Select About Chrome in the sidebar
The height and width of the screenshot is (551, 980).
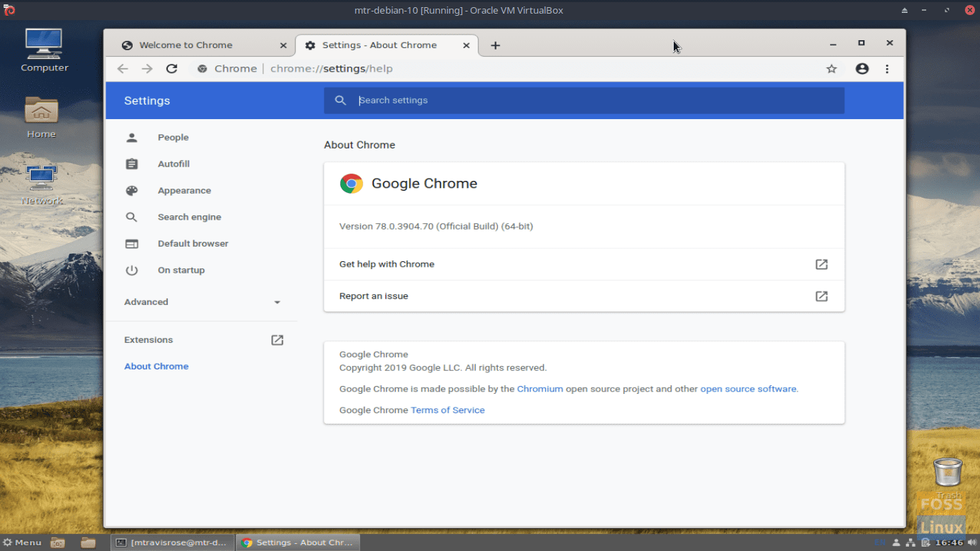(x=156, y=367)
